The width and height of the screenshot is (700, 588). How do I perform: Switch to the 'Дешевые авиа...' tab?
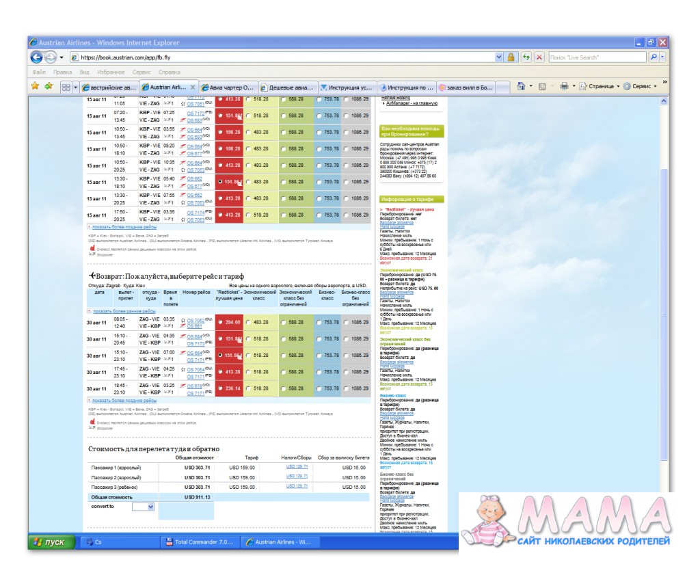[x=287, y=88]
